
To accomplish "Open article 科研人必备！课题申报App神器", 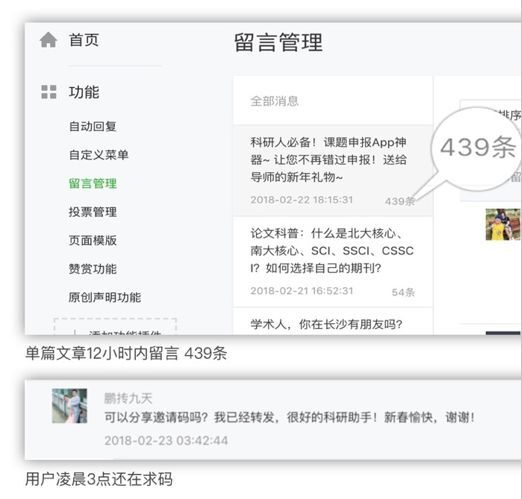I will pyautogui.click(x=329, y=160).
